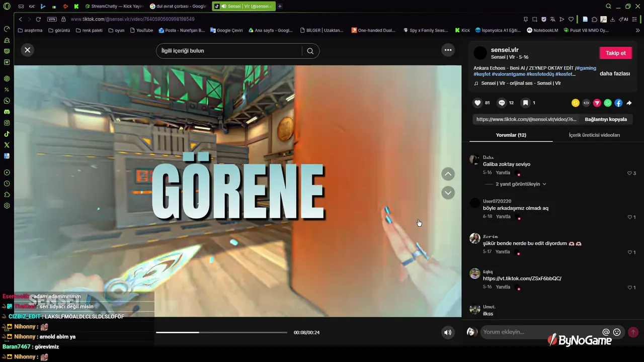Expand 2 yanıt görüntüleyin replies

(521, 184)
